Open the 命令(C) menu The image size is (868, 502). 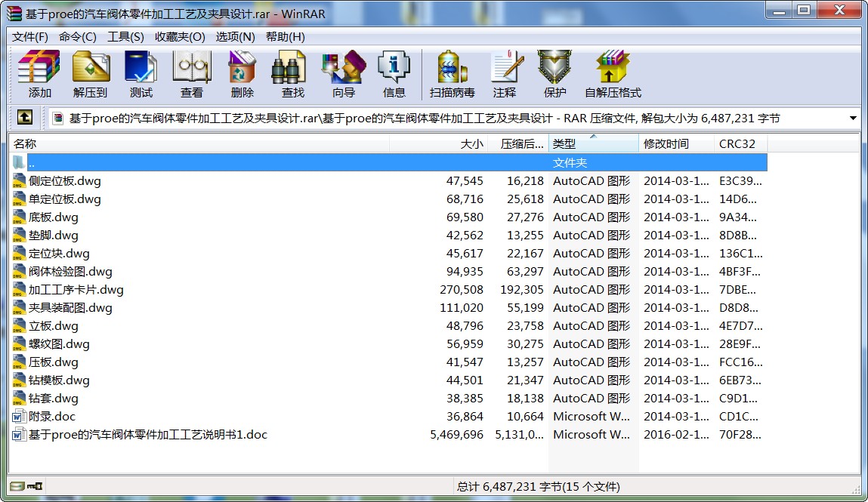(x=78, y=36)
